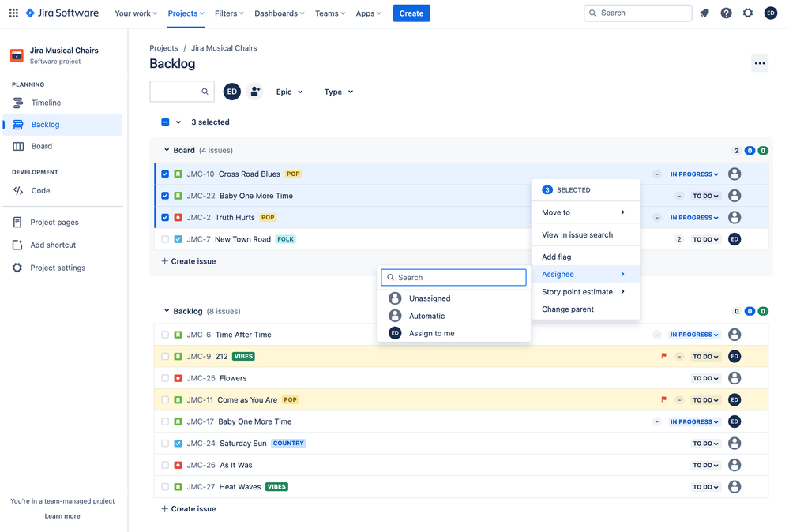Uncheck the JMC-2 Truth Hurts checkbox
Viewport: 789px width, 532px height.
tap(165, 218)
